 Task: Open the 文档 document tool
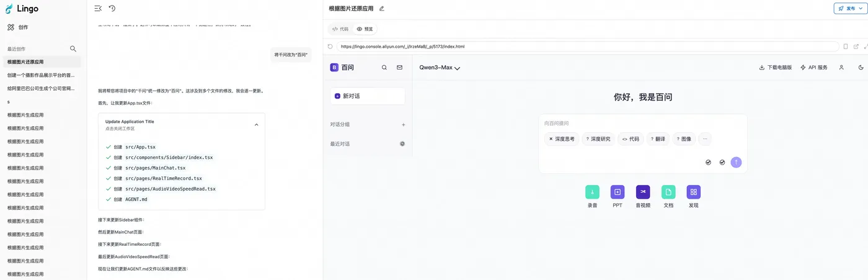[x=668, y=196]
